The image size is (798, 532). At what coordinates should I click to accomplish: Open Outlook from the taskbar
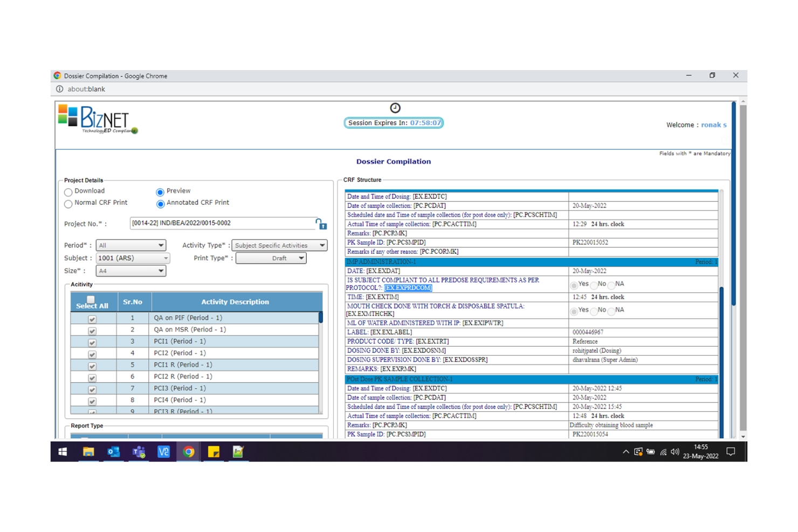[x=113, y=452]
